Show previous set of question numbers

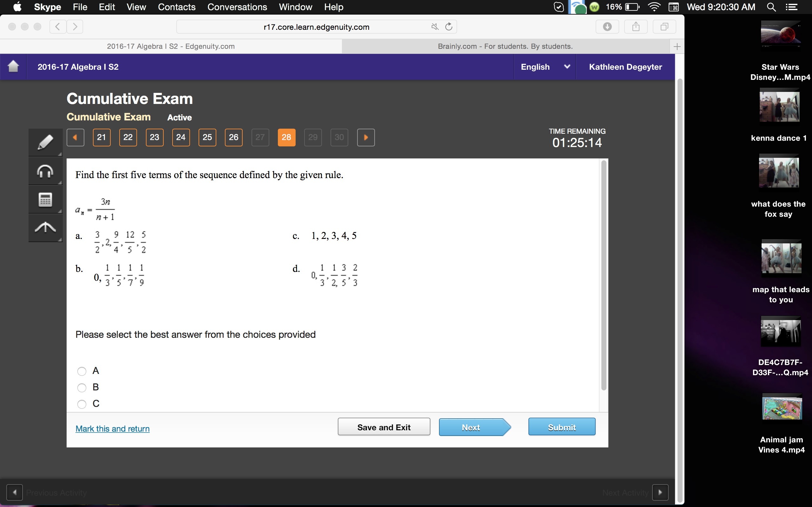tap(75, 137)
